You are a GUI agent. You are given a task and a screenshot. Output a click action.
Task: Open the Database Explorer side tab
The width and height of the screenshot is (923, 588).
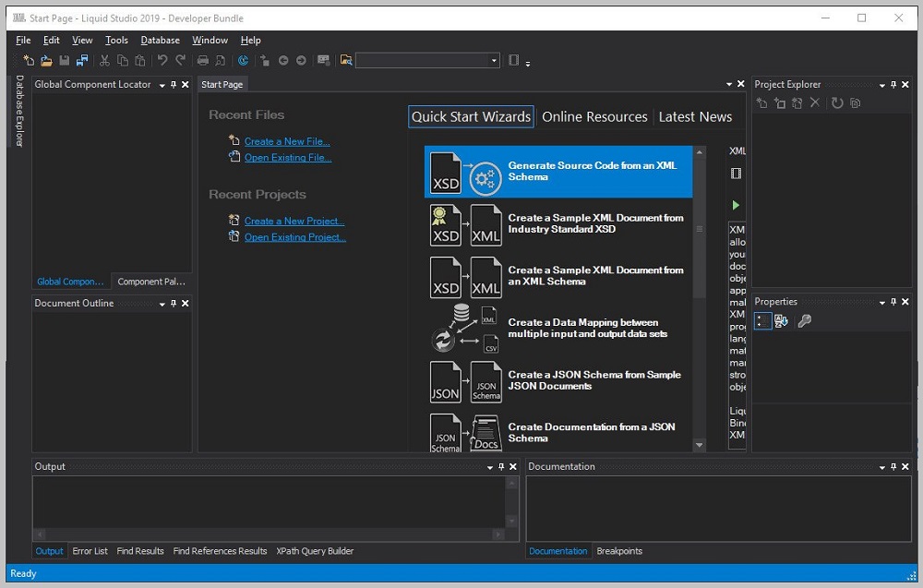coord(19,111)
